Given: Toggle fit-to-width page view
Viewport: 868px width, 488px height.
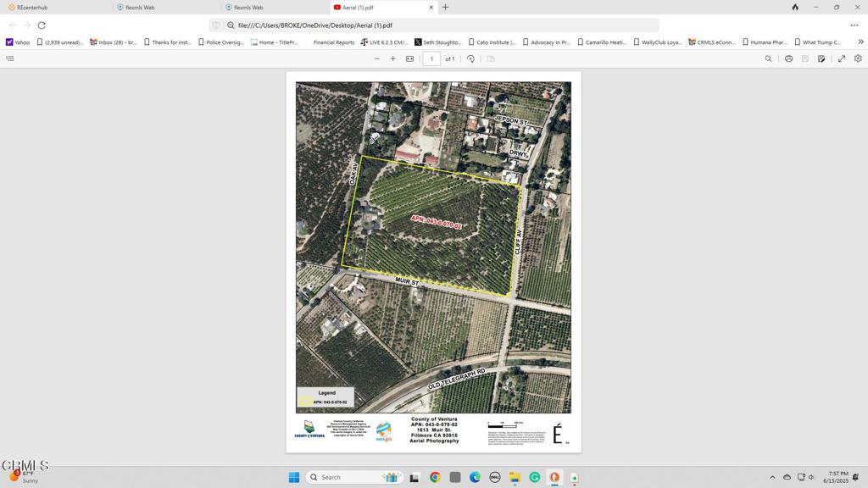Looking at the screenshot, I should (409, 58).
